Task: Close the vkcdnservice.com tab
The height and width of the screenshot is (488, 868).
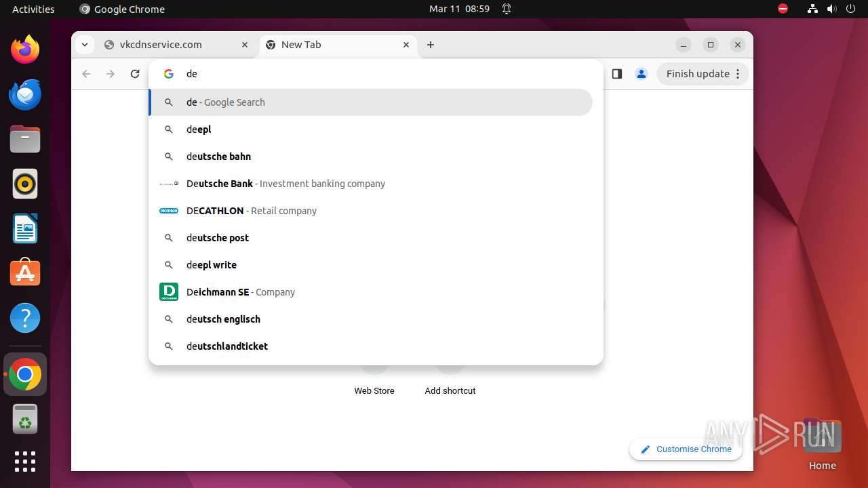Action: (x=245, y=45)
